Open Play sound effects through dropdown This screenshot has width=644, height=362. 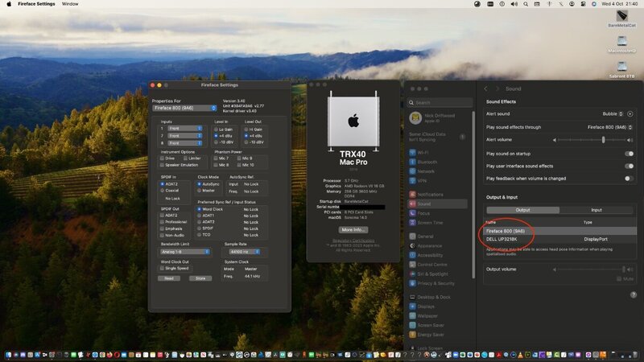[x=609, y=127]
